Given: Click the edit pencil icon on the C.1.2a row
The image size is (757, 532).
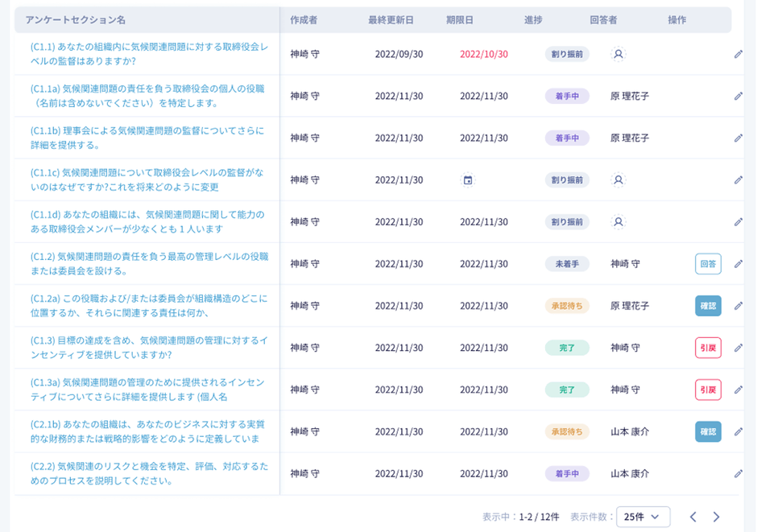Looking at the screenshot, I should pyautogui.click(x=738, y=306).
